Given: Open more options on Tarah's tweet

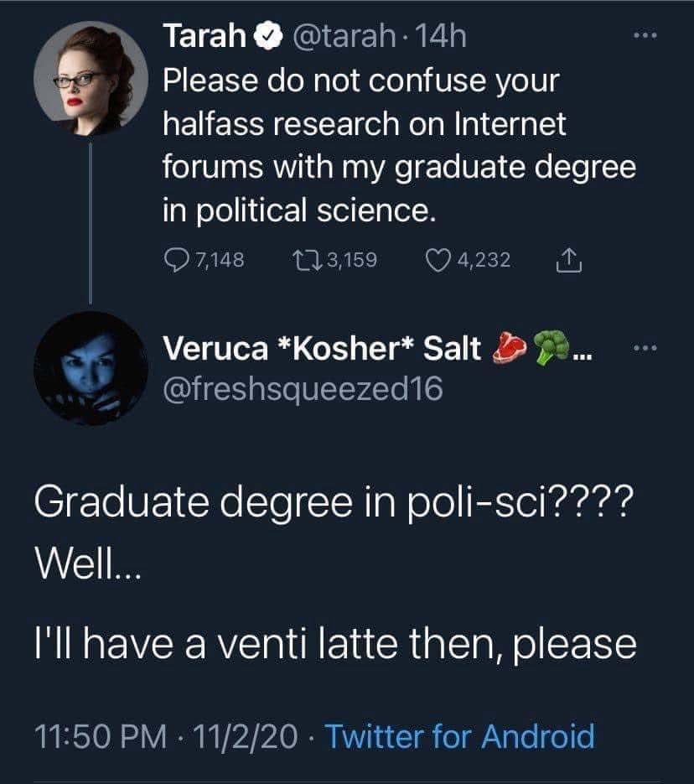Looking at the screenshot, I should pyautogui.click(x=645, y=35).
